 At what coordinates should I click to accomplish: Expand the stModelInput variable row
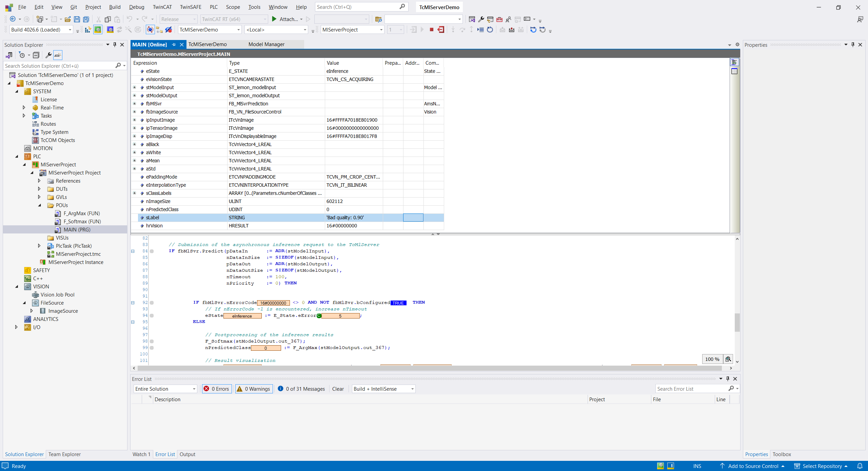135,87
